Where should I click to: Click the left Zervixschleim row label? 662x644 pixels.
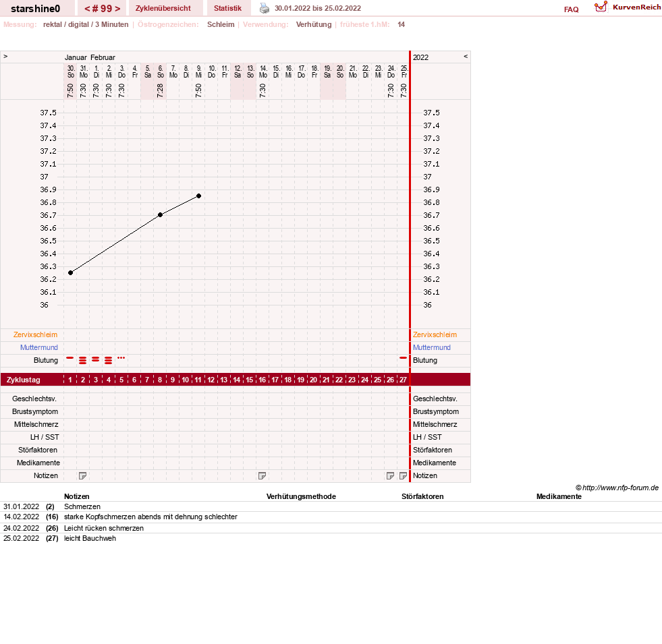pos(36,334)
